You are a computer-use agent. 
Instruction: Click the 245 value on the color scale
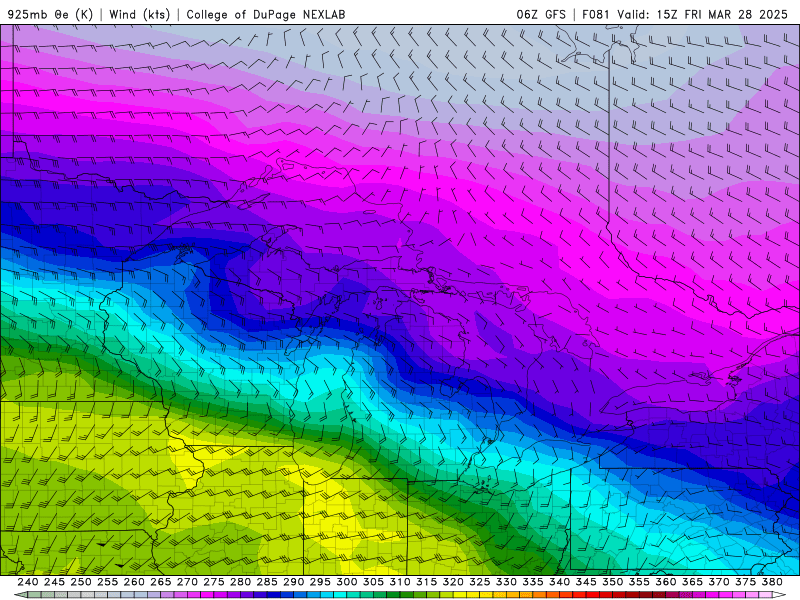click(x=54, y=582)
